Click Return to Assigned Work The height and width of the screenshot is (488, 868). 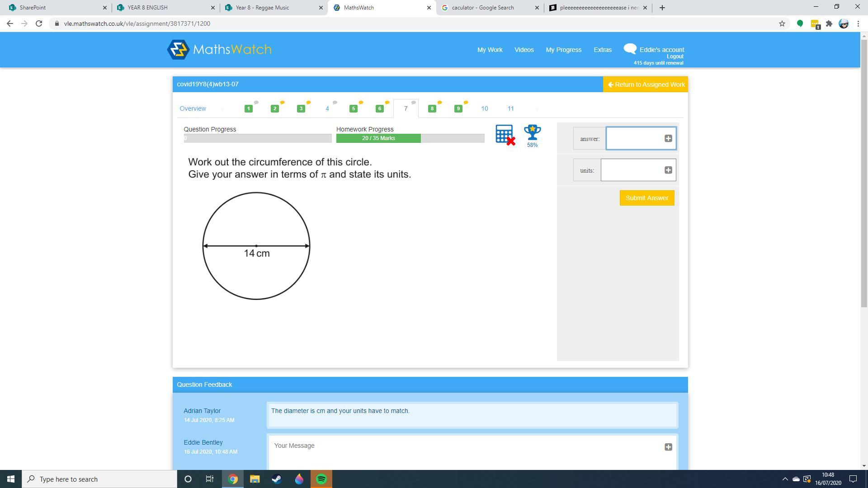pyautogui.click(x=646, y=84)
